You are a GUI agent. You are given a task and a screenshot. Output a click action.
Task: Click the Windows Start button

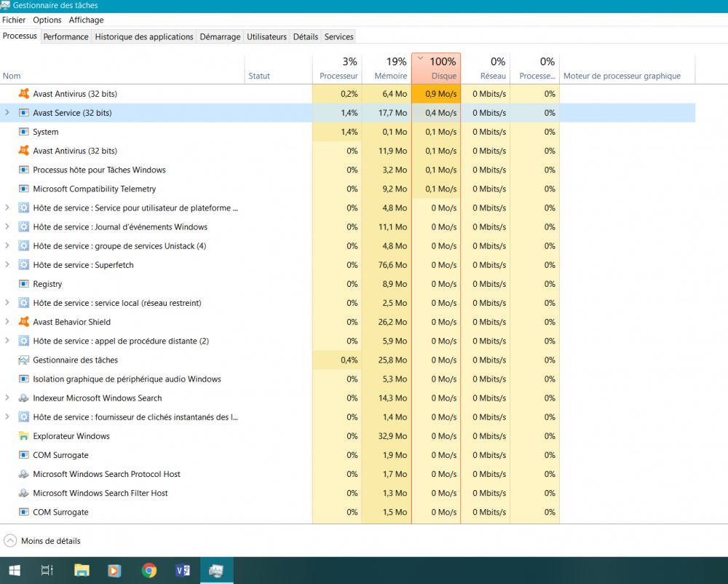click(14, 571)
